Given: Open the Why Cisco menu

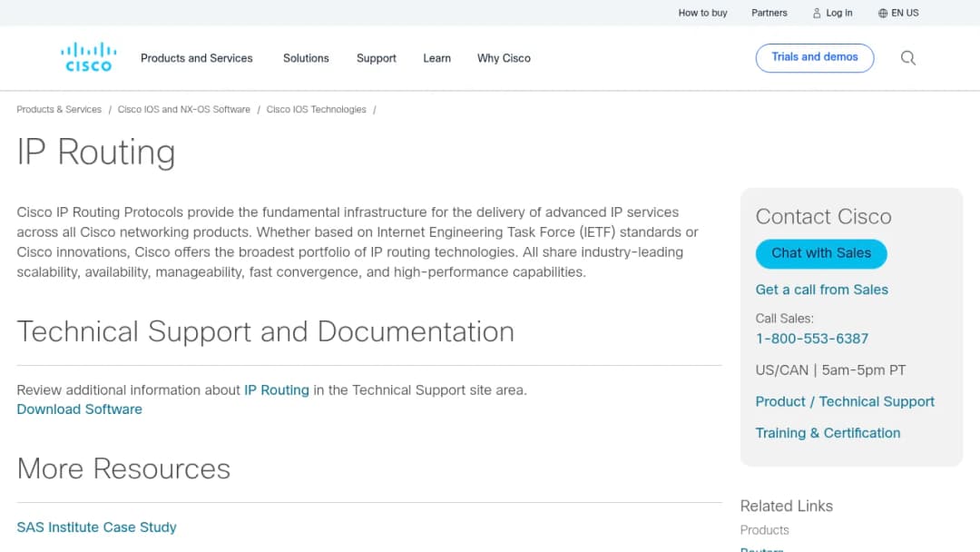Looking at the screenshot, I should click(x=504, y=58).
